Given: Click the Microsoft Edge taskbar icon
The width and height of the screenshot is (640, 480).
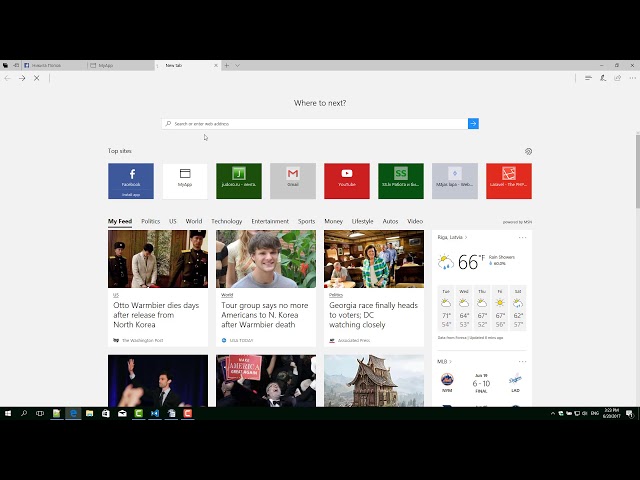Looking at the screenshot, I should coord(73,413).
